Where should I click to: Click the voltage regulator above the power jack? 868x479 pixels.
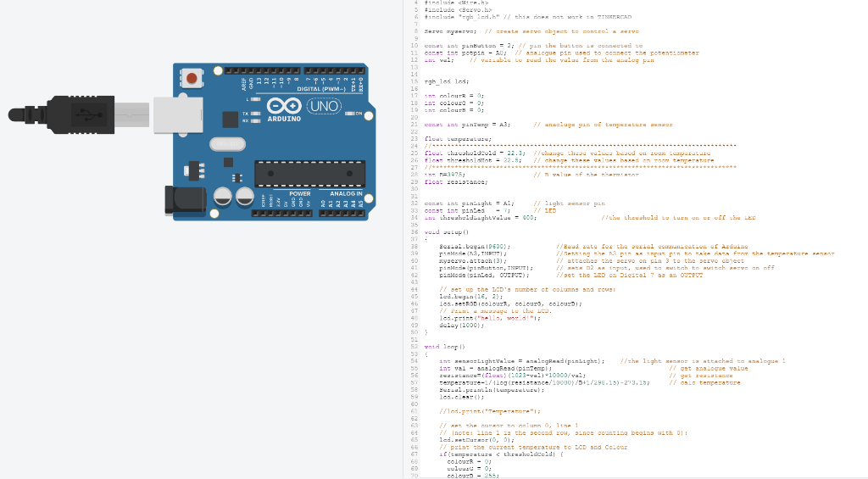tap(194, 170)
